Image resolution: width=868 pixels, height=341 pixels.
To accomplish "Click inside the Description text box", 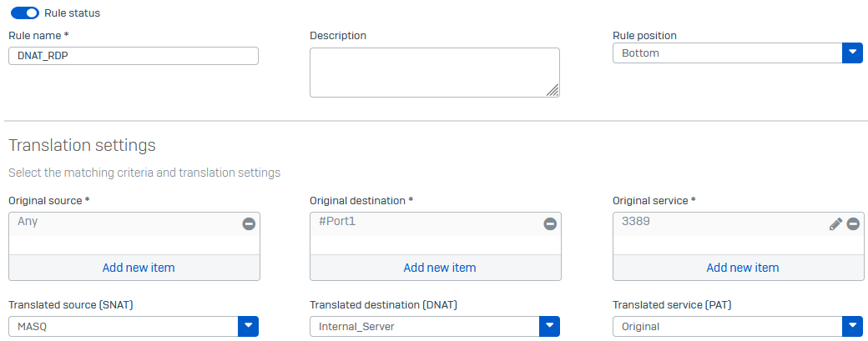I will [434, 72].
